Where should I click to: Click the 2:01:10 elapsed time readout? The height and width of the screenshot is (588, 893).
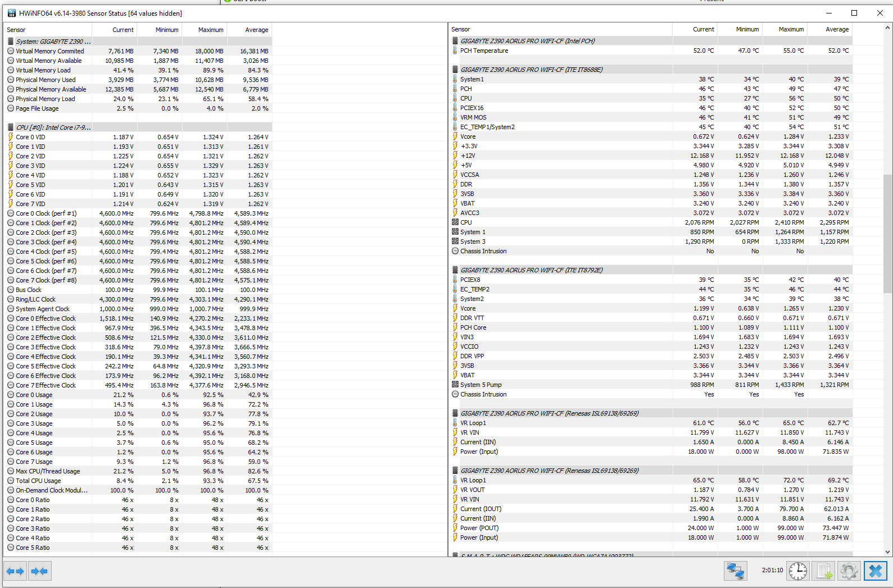(x=772, y=570)
